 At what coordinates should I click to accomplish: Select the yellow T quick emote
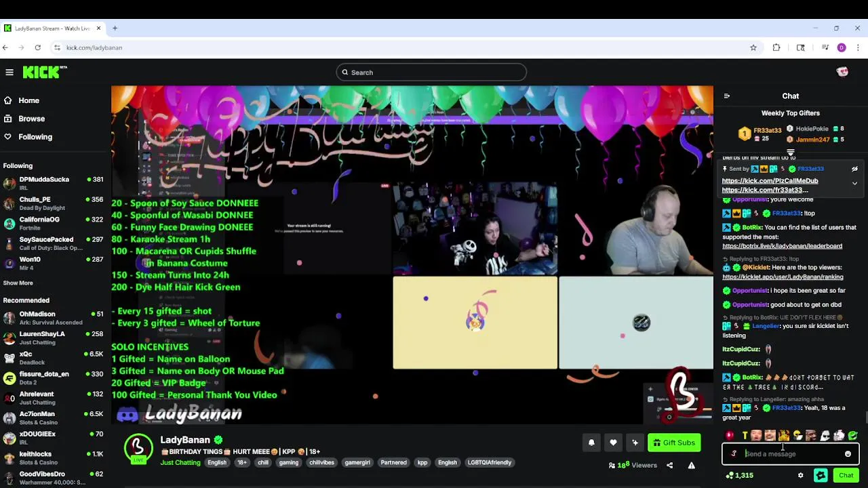pos(744,436)
